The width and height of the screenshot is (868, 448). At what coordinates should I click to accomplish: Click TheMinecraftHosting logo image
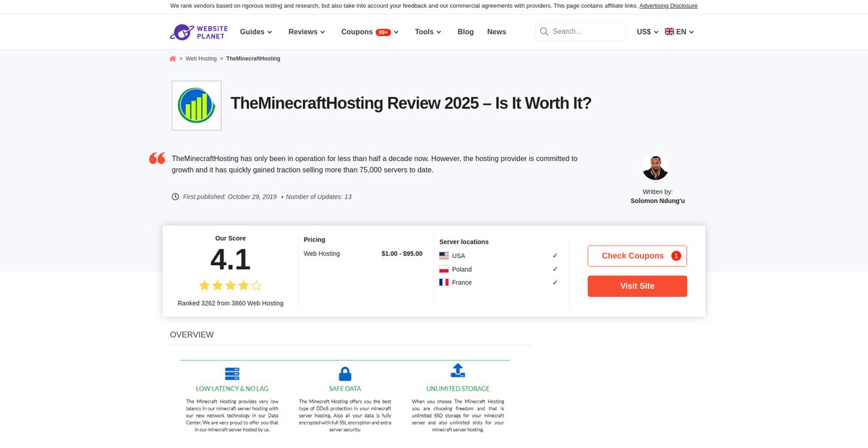(x=197, y=105)
